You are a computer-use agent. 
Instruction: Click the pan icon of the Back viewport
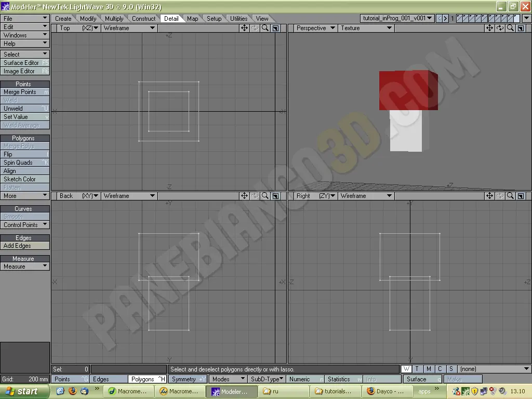pyautogui.click(x=244, y=196)
